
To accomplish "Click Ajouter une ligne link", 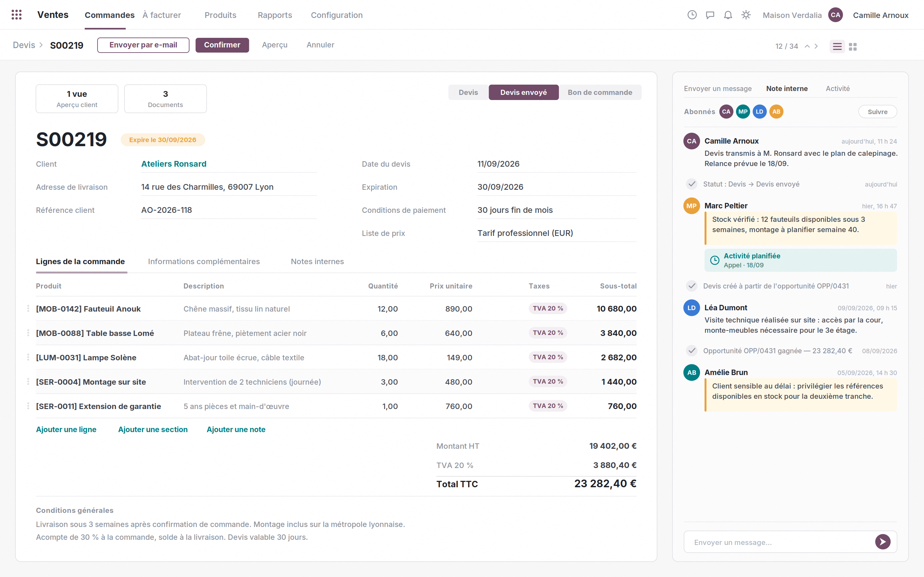I will (x=66, y=429).
